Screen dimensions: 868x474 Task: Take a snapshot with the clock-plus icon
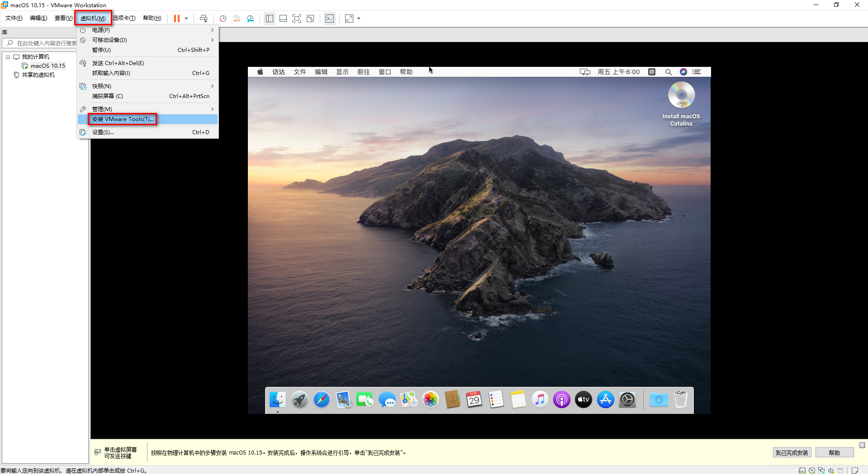pos(223,19)
